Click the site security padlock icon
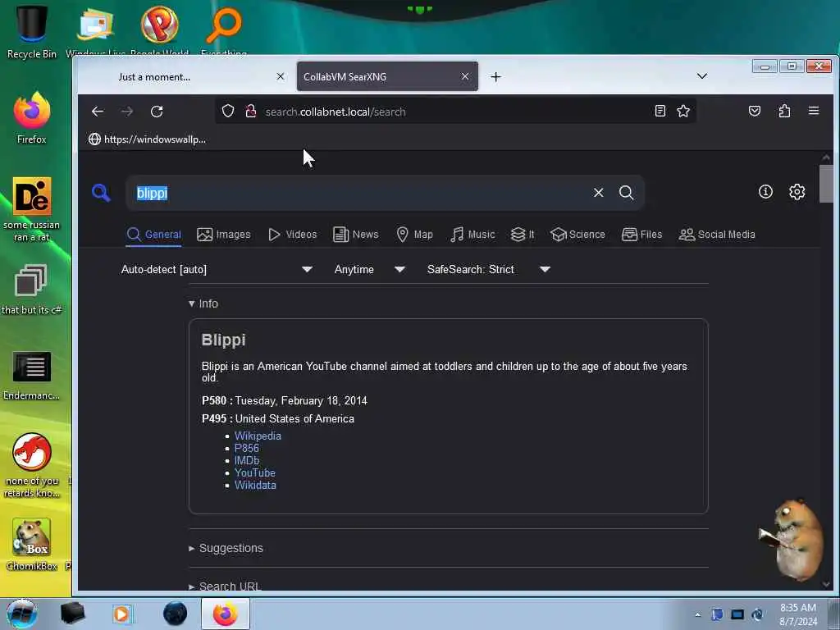 [250, 111]
